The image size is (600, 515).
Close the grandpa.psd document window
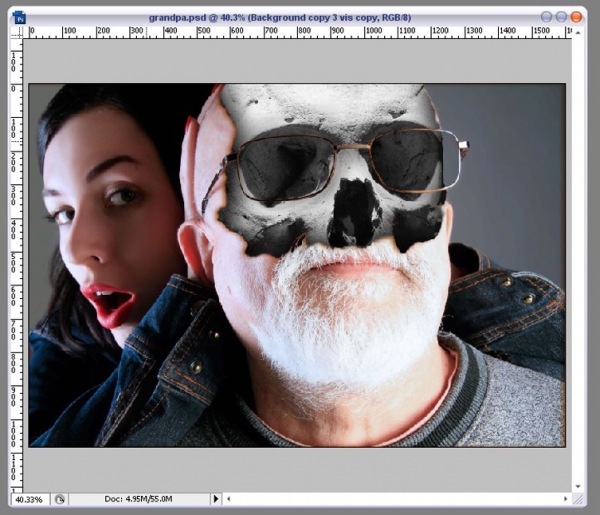tap(576, 17)
